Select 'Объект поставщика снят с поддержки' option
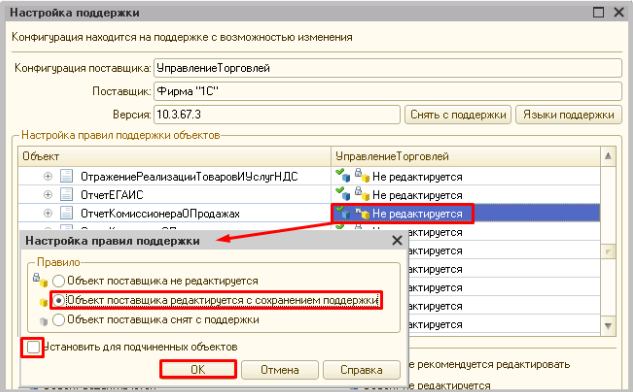633x392 pixels. tap(59, 320)
